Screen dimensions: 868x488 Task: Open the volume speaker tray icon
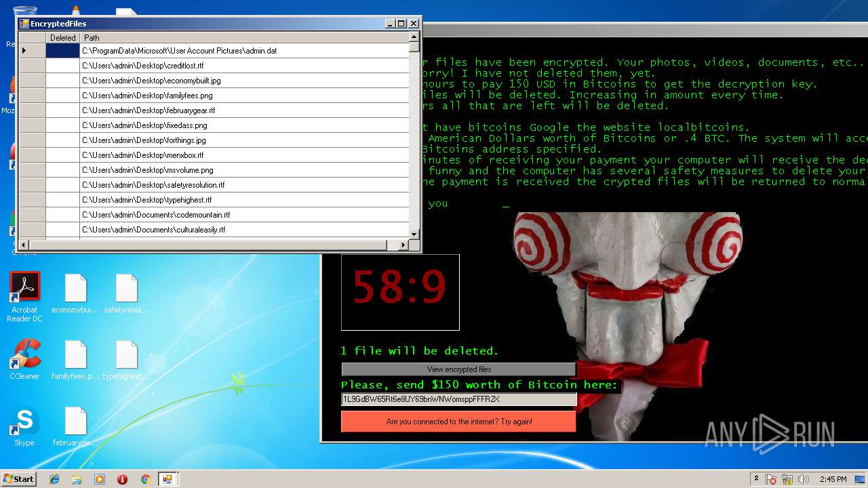(804, 479)
